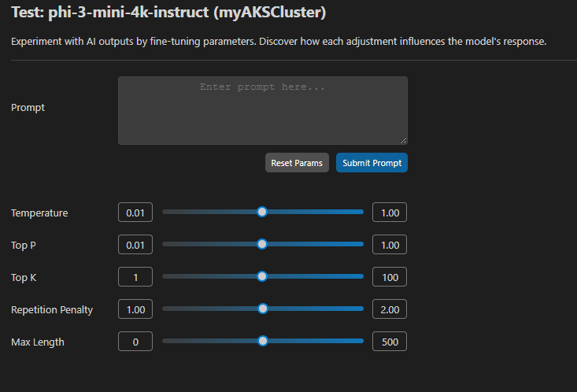This screenshot has width=577, height=392.
Task: Click the Max Length slider handle
Action: (x=263, y=341)
